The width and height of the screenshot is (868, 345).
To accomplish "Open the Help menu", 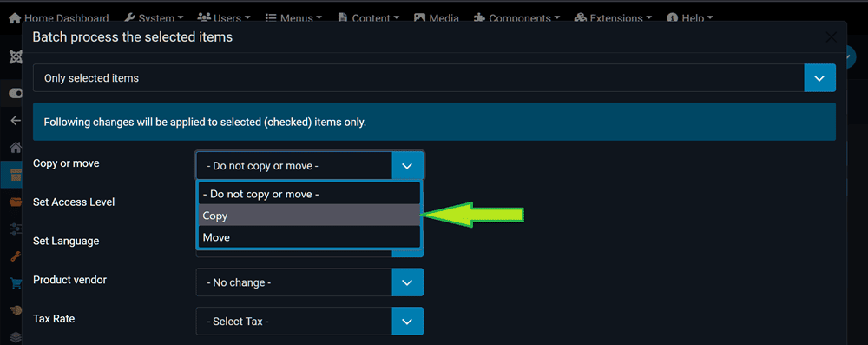I will tap(690, 17).
